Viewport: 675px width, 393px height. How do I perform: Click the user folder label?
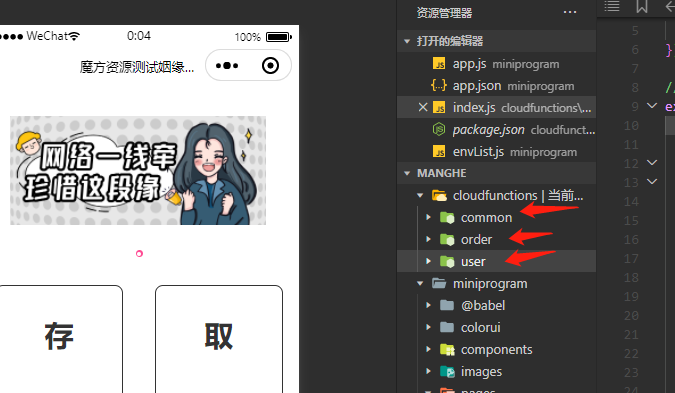(x=473, y=261)
